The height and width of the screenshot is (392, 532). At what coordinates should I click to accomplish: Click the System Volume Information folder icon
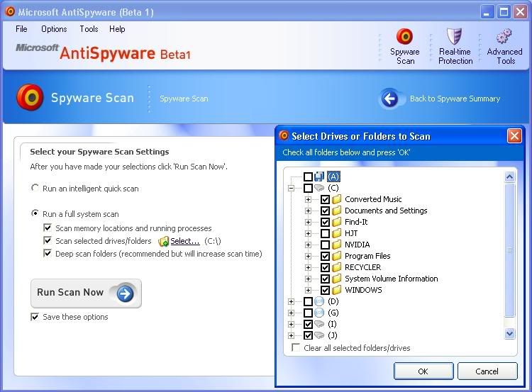pyautogui.click(x=336, y=279)
